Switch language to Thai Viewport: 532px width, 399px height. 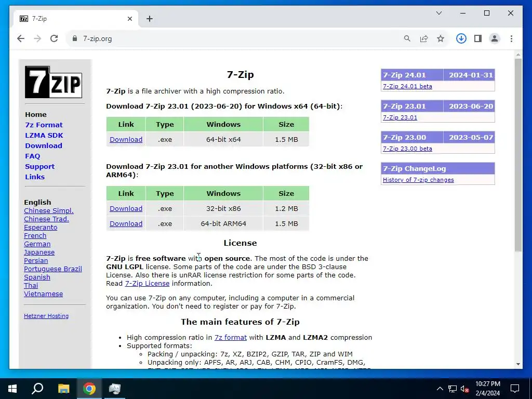click(x=31, y=286)
